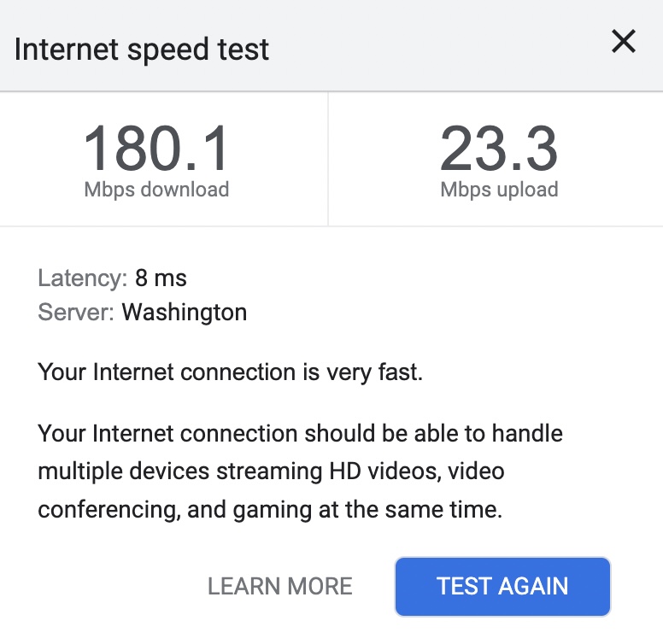Click the TEST AGAIN button
Image resolution: width=663 pixels, height=644 pixels.
(x=502, y=586)
